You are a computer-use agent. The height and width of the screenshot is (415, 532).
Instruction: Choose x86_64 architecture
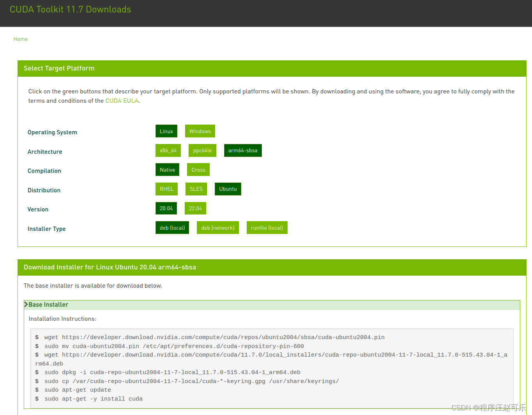[168, 151]
